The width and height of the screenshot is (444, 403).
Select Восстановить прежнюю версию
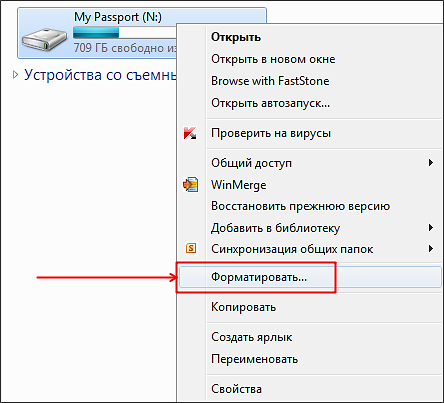click(301, 206)
